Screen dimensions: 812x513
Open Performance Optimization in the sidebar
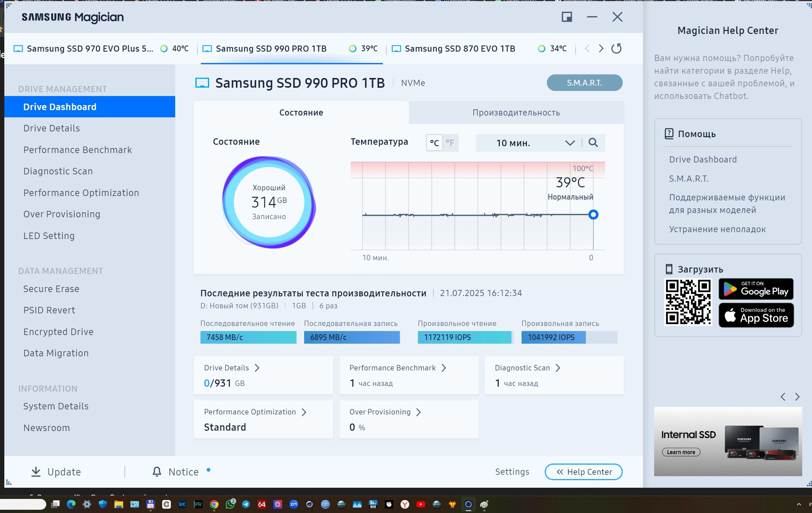(81, 193)
